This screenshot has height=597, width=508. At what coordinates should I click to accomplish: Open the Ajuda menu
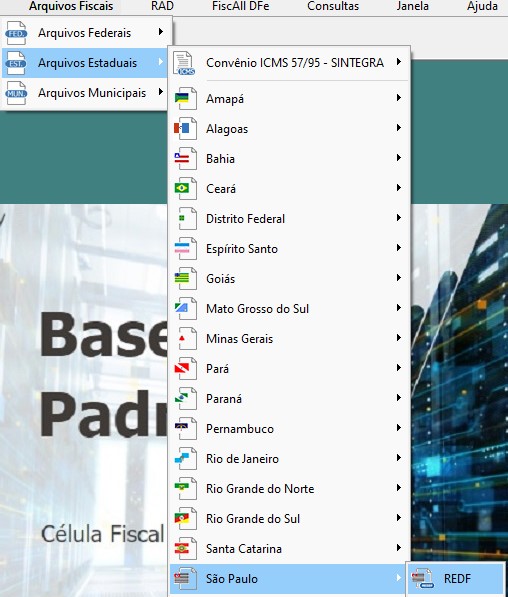482,6
